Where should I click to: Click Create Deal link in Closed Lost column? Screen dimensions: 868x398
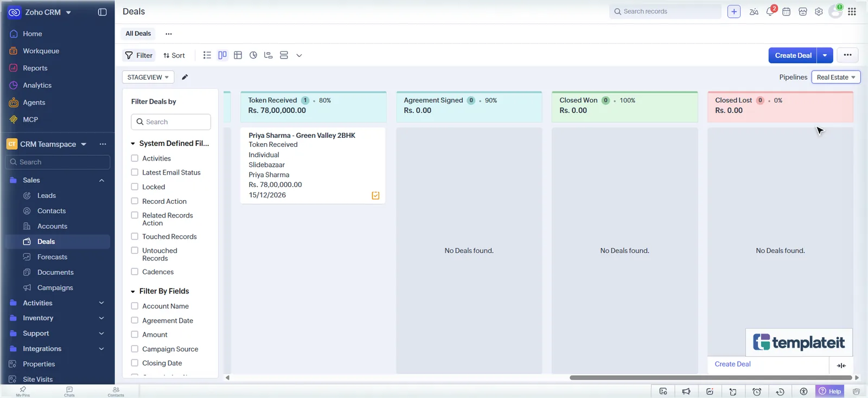click(733, 364)
